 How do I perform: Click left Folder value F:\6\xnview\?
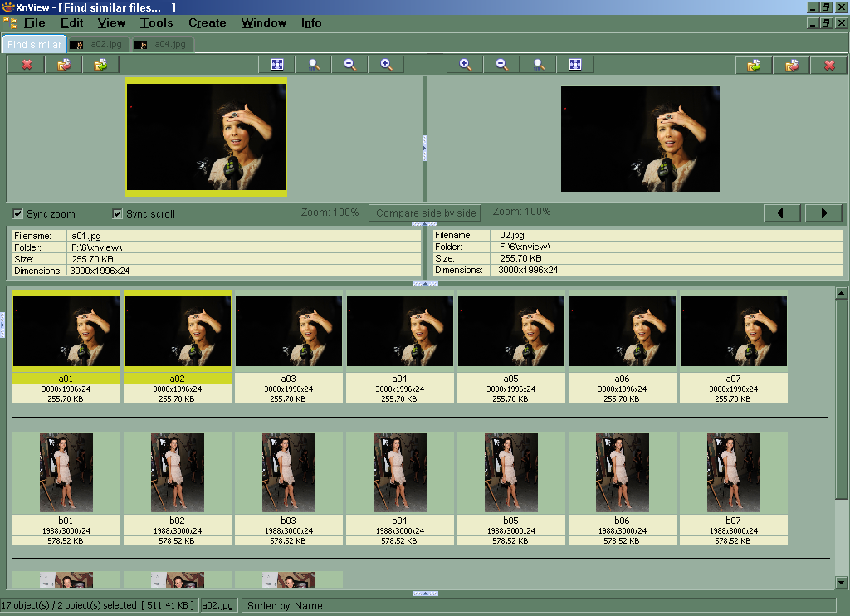(96, 247)
